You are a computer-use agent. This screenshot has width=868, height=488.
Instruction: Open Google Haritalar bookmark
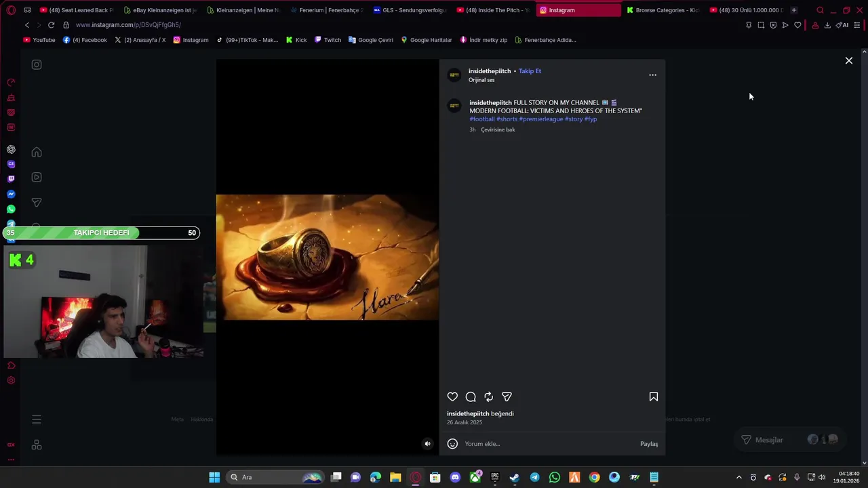coord(427,40)
